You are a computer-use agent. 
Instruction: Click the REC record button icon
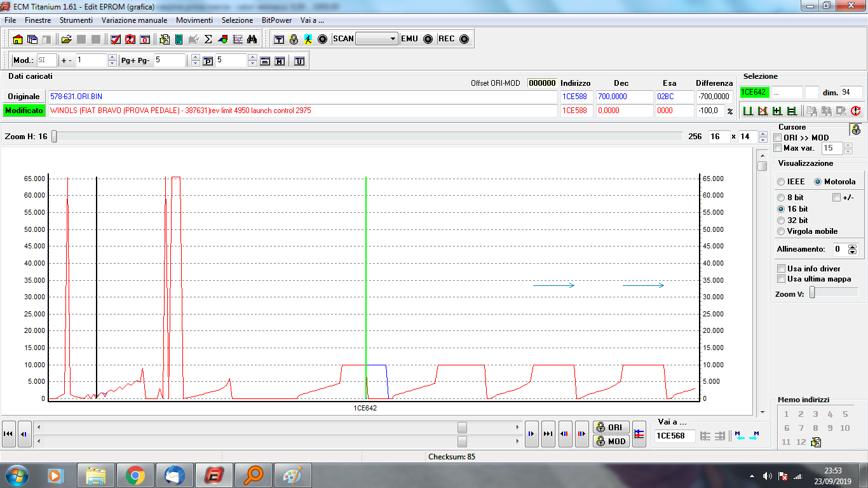pyautogui.click(x=464, y=39)
